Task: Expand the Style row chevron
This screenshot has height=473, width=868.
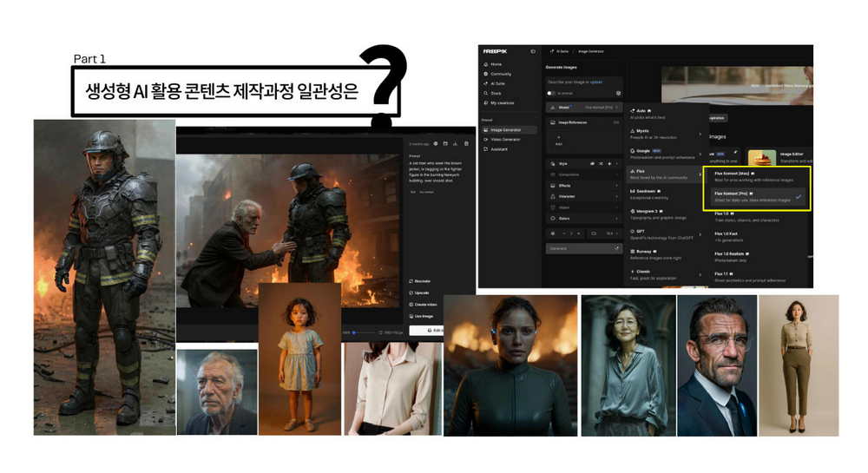Action: (617, 164)
